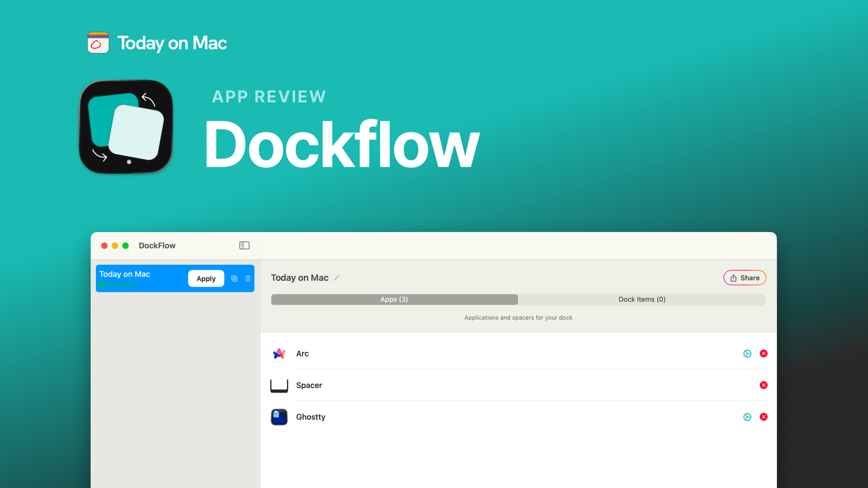Remove Arc from the dock list
Screen dimensions: 868x488
pyautogui.click(x=763, y=354)
